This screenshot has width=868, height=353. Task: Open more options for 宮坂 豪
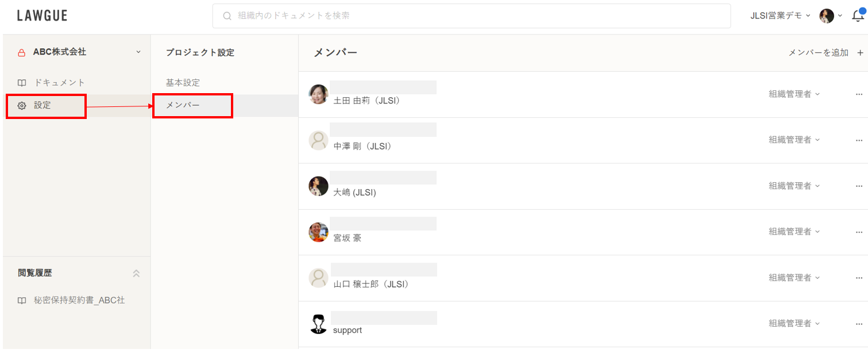(859, 232)
